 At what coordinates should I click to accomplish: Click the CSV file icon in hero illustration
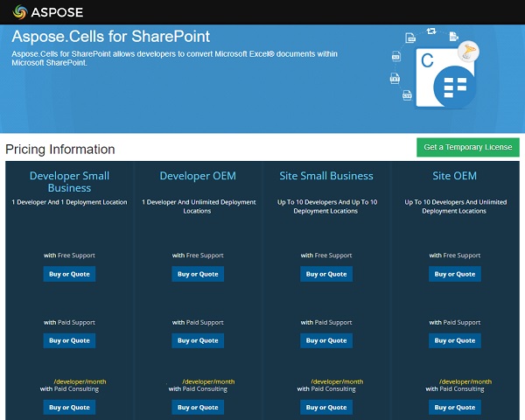click(407, 95)
